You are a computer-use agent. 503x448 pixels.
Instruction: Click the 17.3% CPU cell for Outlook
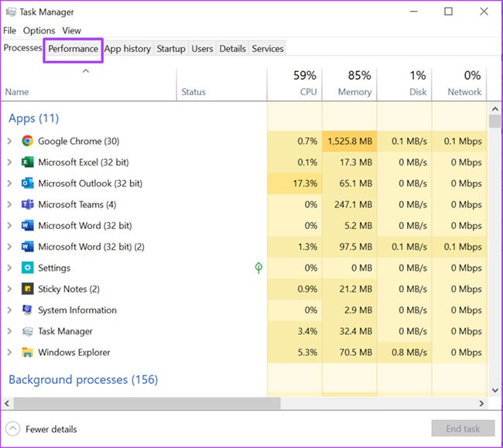pyautogui.click(x=295, y=183)
